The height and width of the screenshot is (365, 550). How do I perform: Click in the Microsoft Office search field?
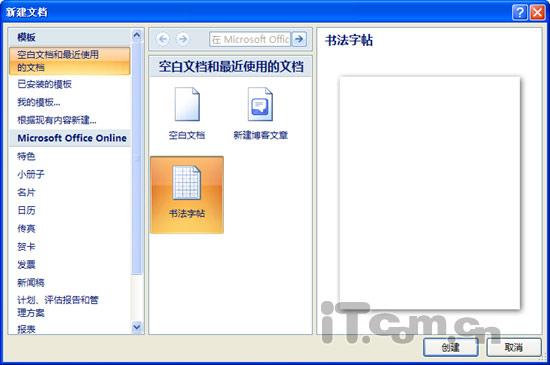point(250,39)
